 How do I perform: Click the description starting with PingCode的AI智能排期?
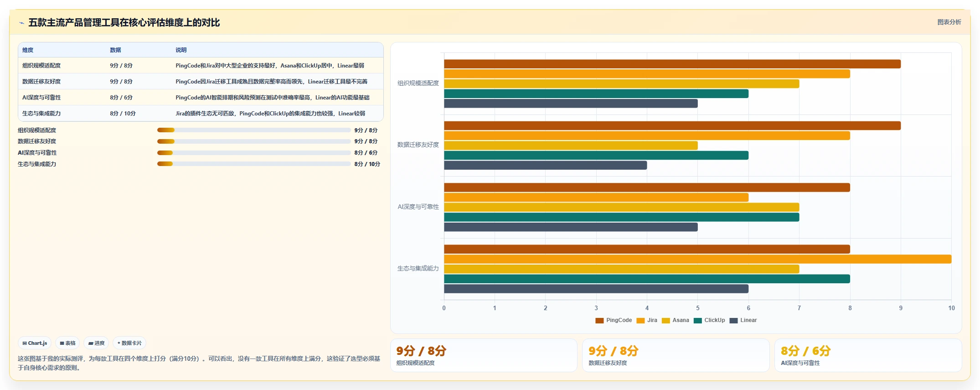coord(273,98)
